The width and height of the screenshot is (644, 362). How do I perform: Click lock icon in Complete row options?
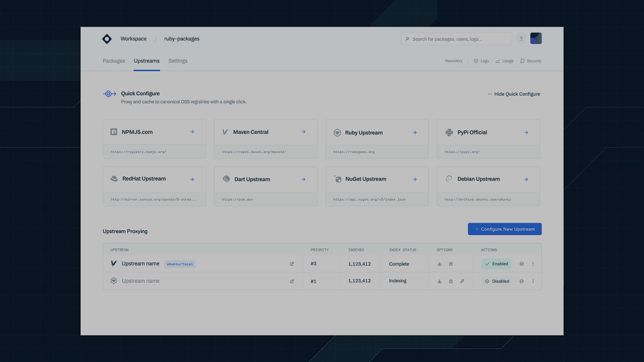click(x=451, y=264)
